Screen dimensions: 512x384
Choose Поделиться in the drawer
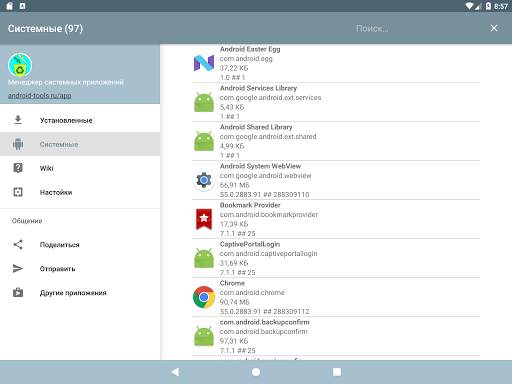(80, 245)
